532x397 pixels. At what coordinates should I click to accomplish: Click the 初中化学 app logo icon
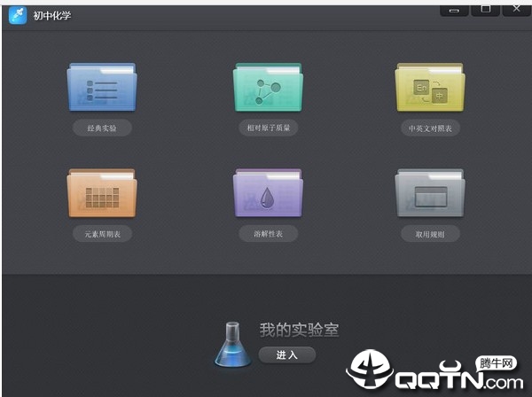pyautogui.click(x=18, y=15)
